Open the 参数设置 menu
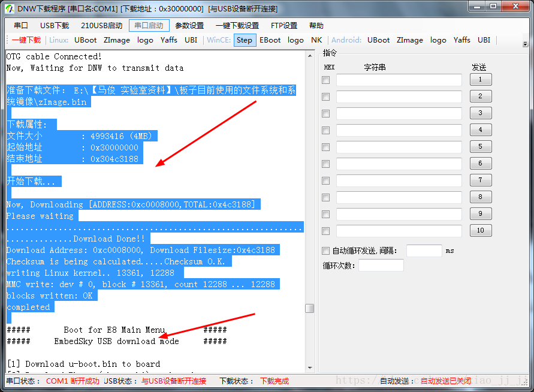Image resolution: width=534 pixels, height=392 pixels. (189, 26)
